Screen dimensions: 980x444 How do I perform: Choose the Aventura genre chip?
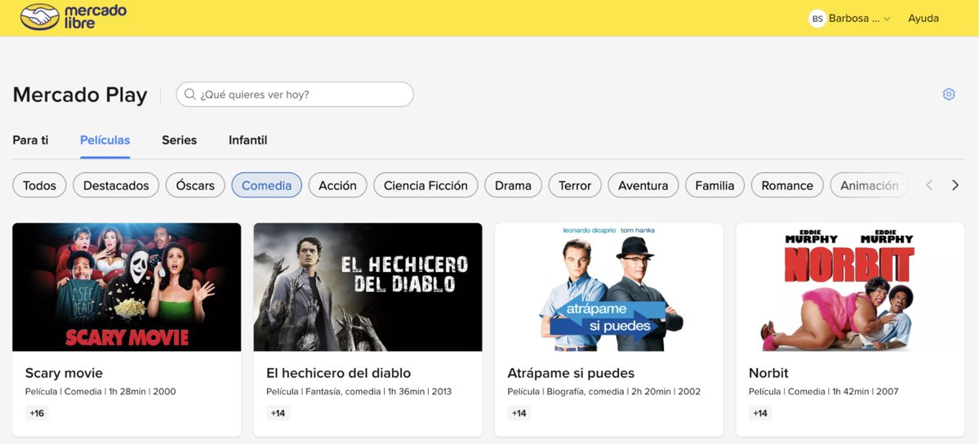(643, 185)
